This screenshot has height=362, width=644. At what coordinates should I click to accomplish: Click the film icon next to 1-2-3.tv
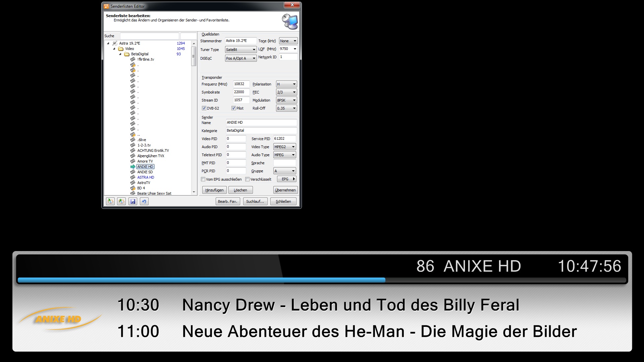tap(133, 145)
